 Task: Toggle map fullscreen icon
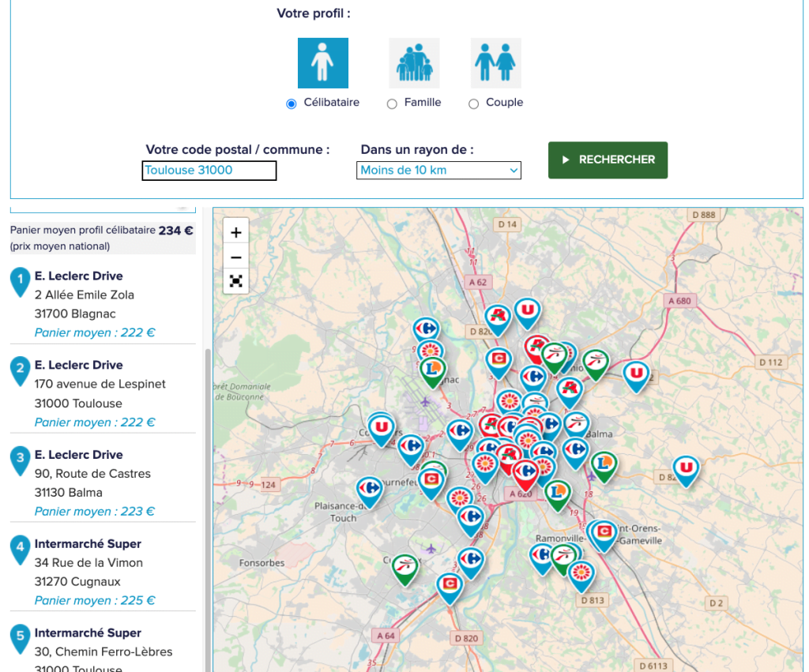235,281
